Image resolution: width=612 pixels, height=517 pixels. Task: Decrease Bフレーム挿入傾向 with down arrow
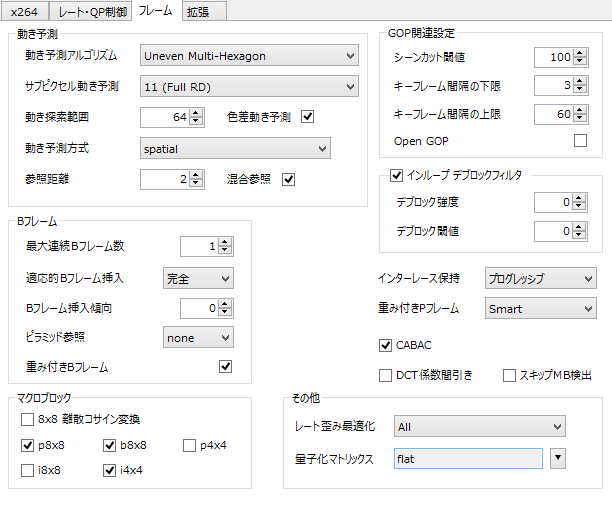tap(224, 313)
